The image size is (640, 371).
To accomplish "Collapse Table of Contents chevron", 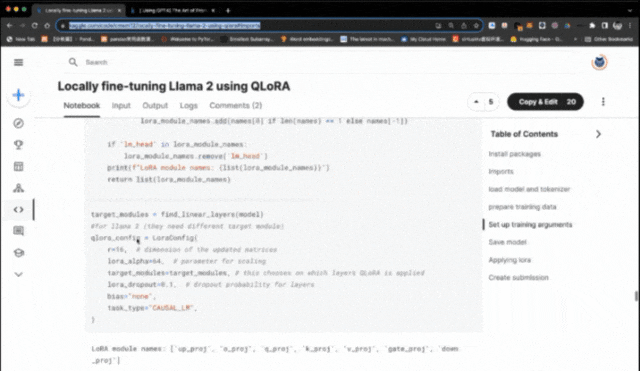I will (598, 134).
